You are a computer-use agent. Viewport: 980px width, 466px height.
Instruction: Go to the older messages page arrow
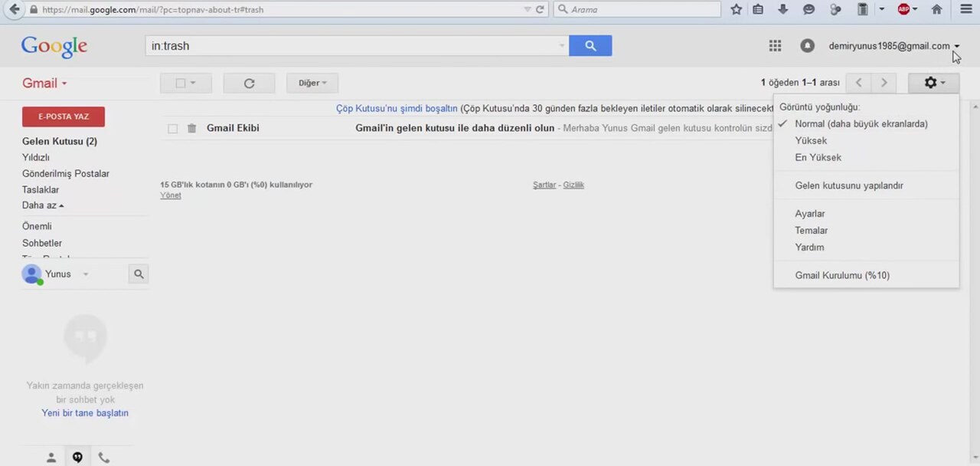point(884,83)
